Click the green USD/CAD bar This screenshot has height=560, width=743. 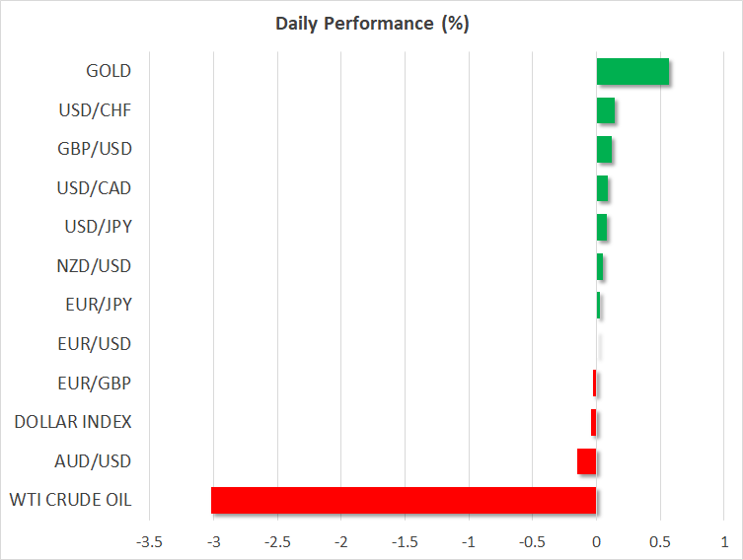click(602, 188)
